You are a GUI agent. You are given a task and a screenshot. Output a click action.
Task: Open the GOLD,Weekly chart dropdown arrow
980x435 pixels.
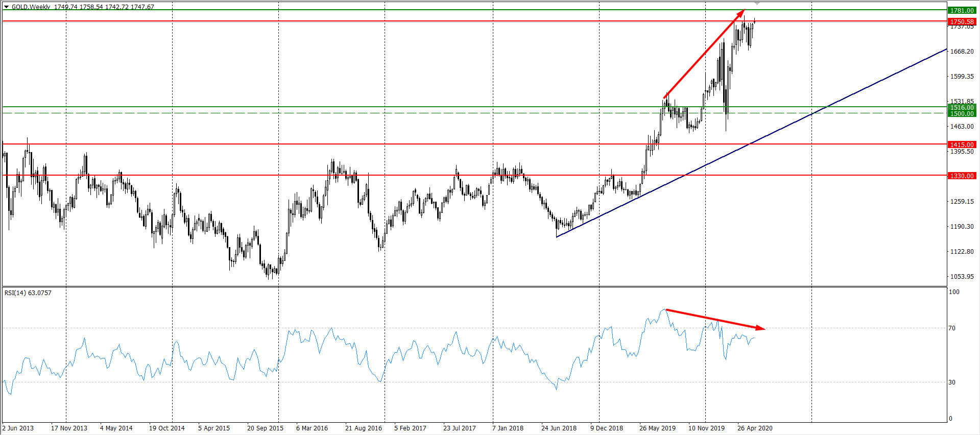pos(6,7)
